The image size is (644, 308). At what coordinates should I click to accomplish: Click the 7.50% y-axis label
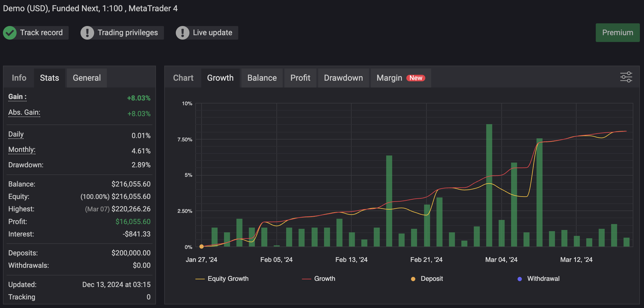[185, 140]
